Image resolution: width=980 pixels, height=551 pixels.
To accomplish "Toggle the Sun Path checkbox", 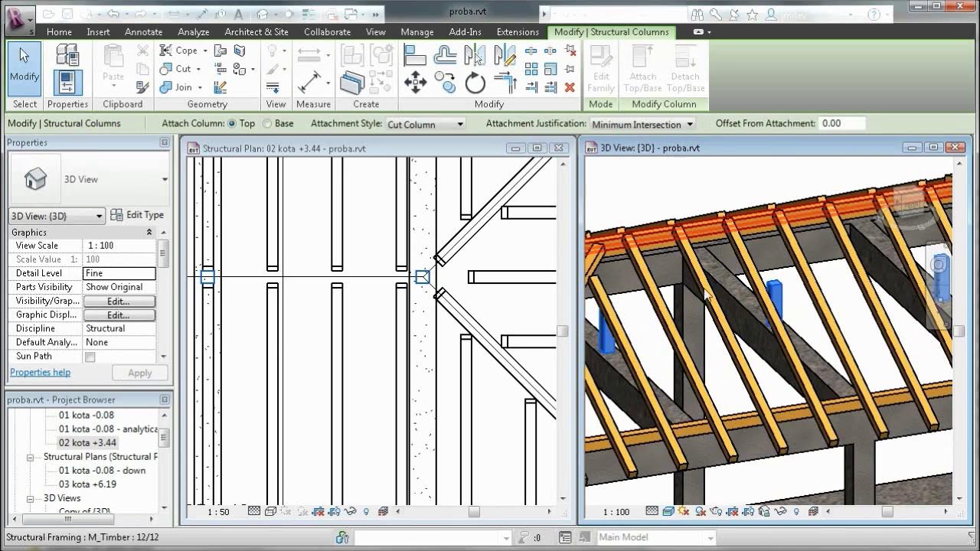I will [x=90, y=357].
